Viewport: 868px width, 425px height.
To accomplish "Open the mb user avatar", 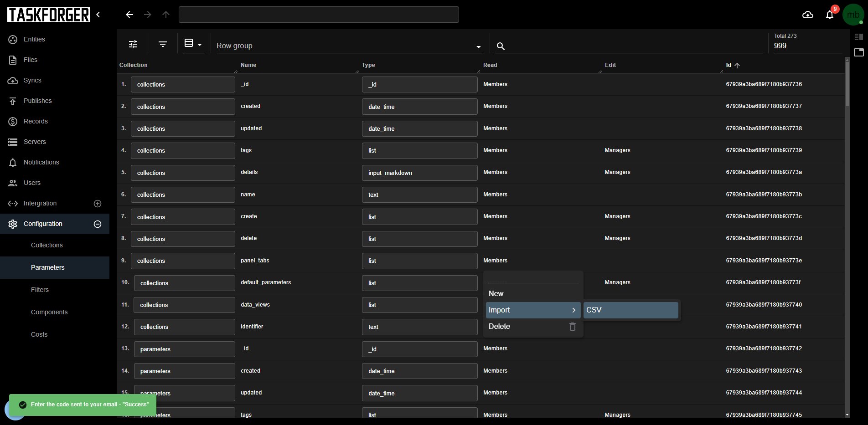I will click(853, 15).
